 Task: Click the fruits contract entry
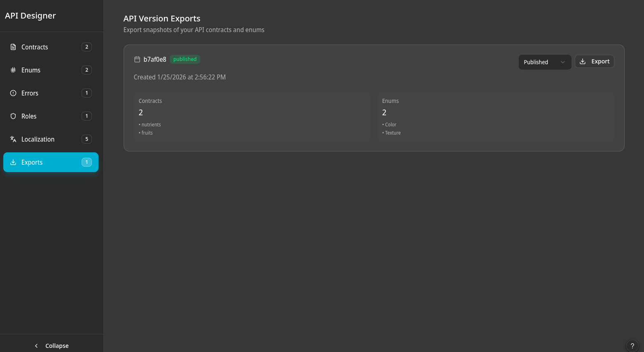(x=146, y=133)
